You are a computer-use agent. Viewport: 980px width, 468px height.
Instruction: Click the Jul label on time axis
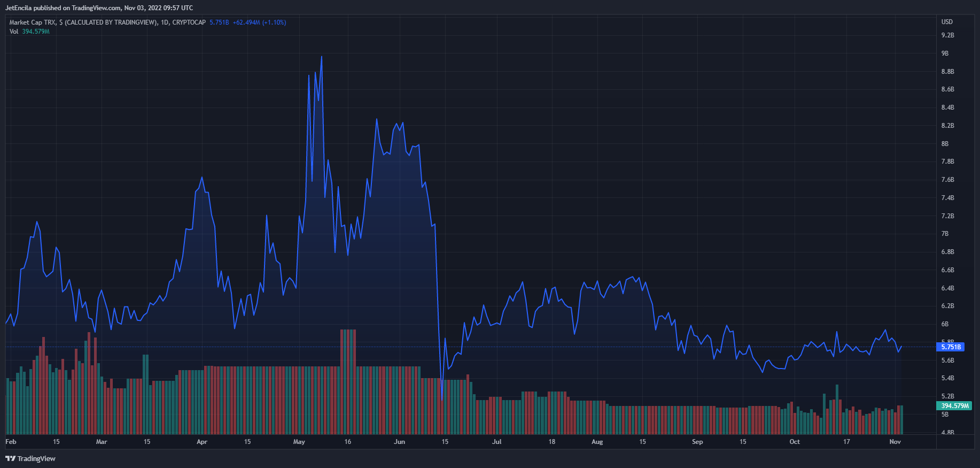tap(497, 442)
